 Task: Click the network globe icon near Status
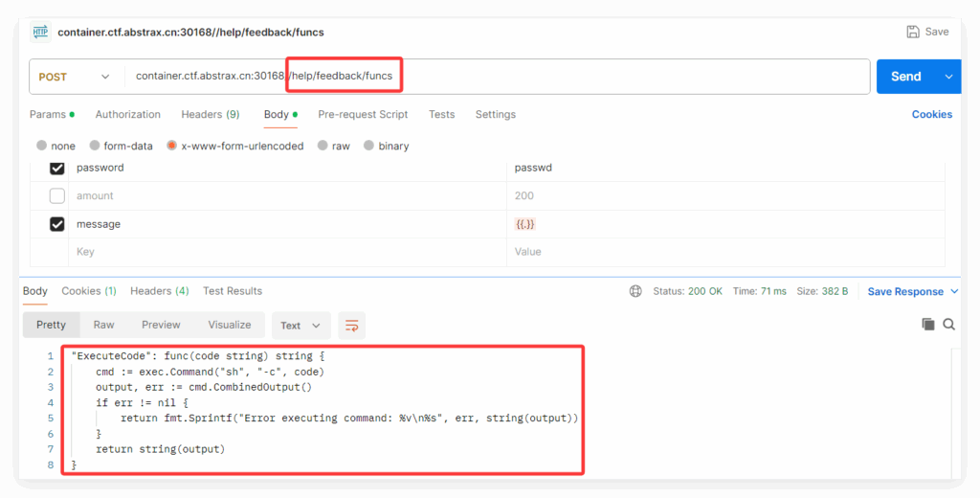click(x=635, y=291)
